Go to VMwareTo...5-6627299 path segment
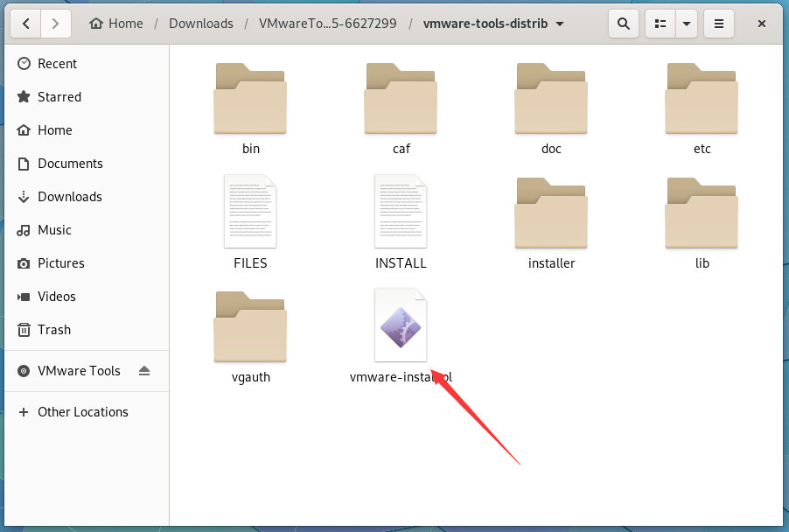 [327, 24]
